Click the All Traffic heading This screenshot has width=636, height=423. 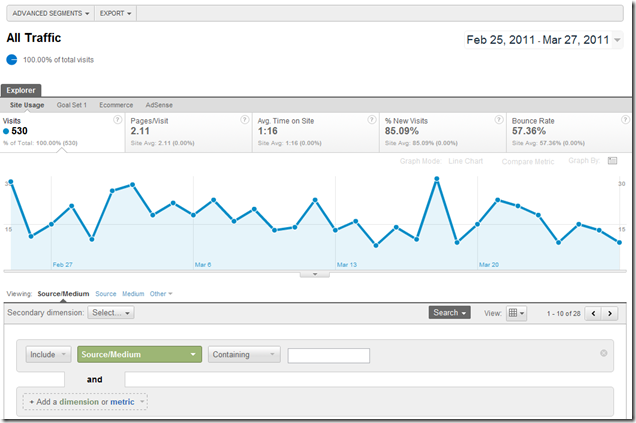[34, 38]
